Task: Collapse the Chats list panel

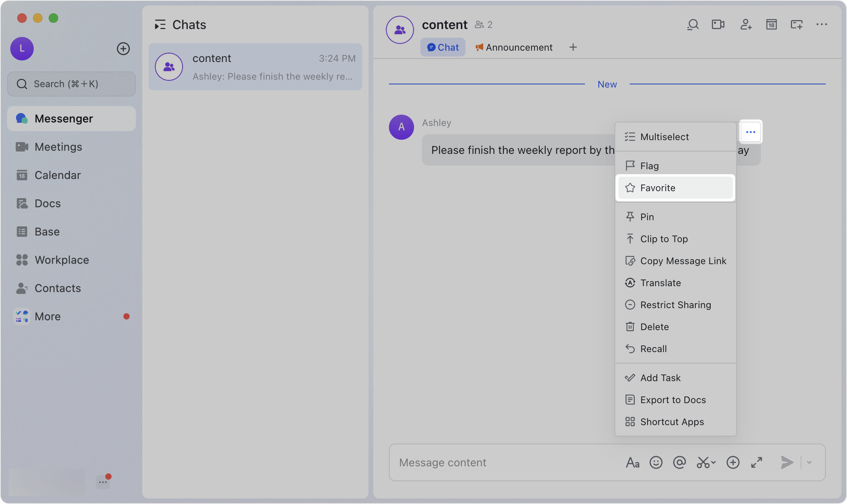Action: click(x=160, y=25)
